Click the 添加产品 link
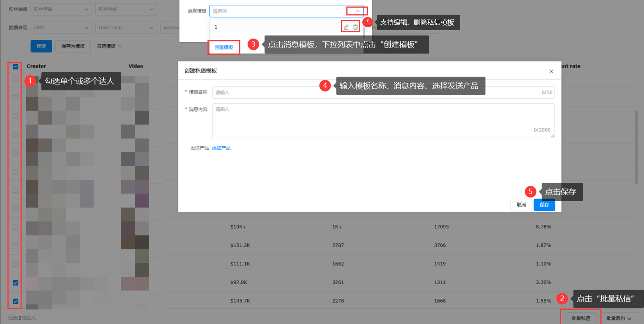The height and width of the screenshot is (324, 644). pyautogui.click(x=221, y=148)
